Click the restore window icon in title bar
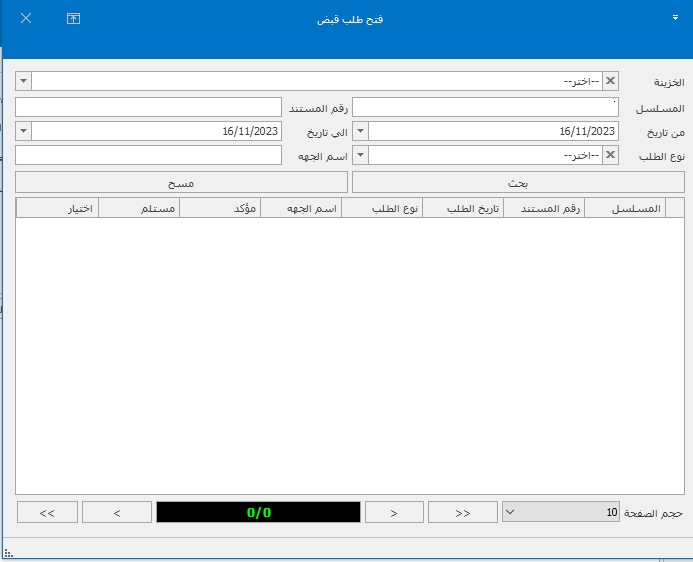This screenshot has width=693, height=562. click(x=73, y=19)
